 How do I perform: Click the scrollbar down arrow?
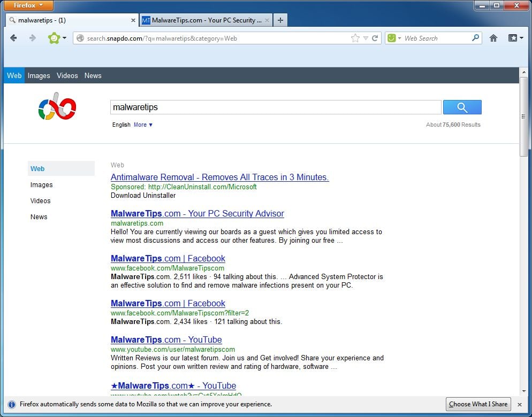[523, 391]
